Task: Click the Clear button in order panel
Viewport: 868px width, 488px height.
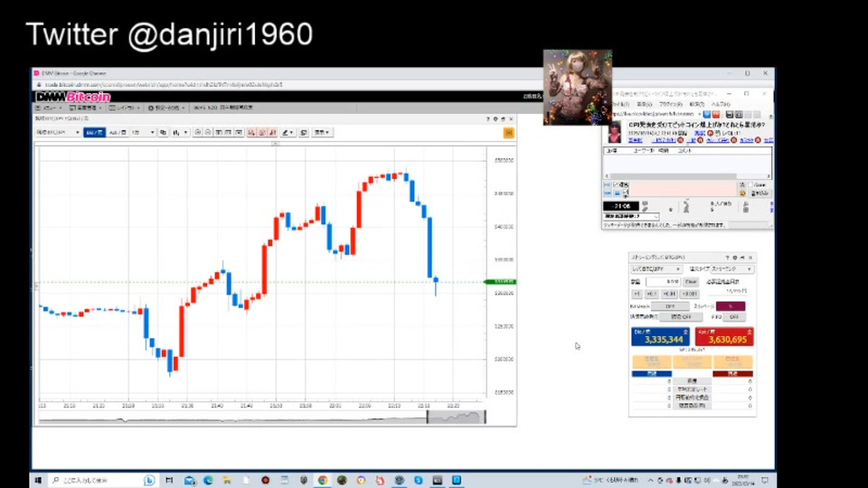Action: pyautogui.click(x=690, y=282)
